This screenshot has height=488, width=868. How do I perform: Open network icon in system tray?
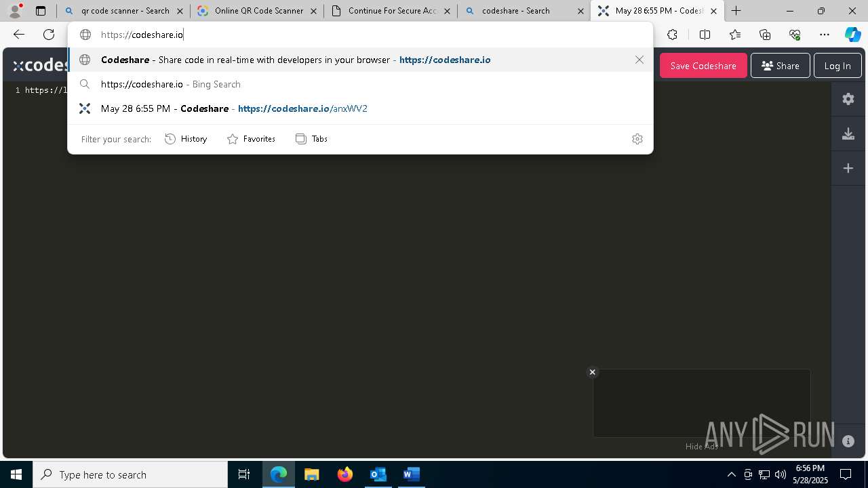pyautogui.click(x=764, y=474)
